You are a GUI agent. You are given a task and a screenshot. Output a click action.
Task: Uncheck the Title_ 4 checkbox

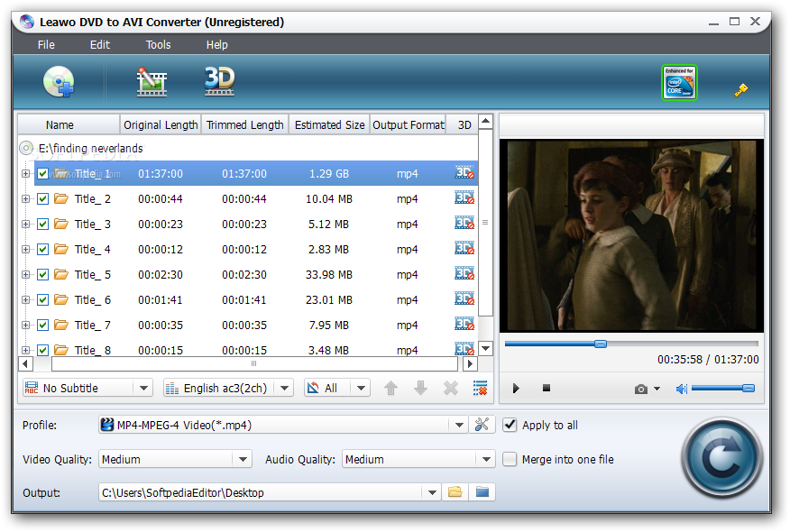click(x=42, y=250)
